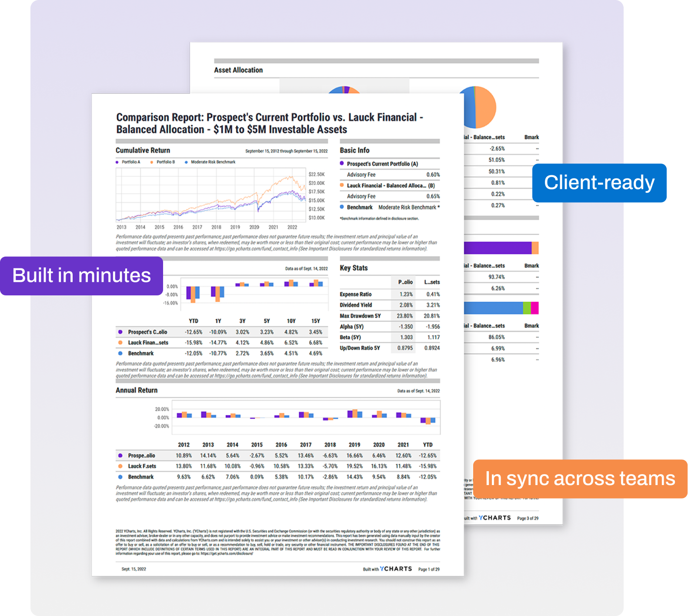Click the "Alpha (5Y)" row label
This screenshot has width=688, height=616.
351,327
